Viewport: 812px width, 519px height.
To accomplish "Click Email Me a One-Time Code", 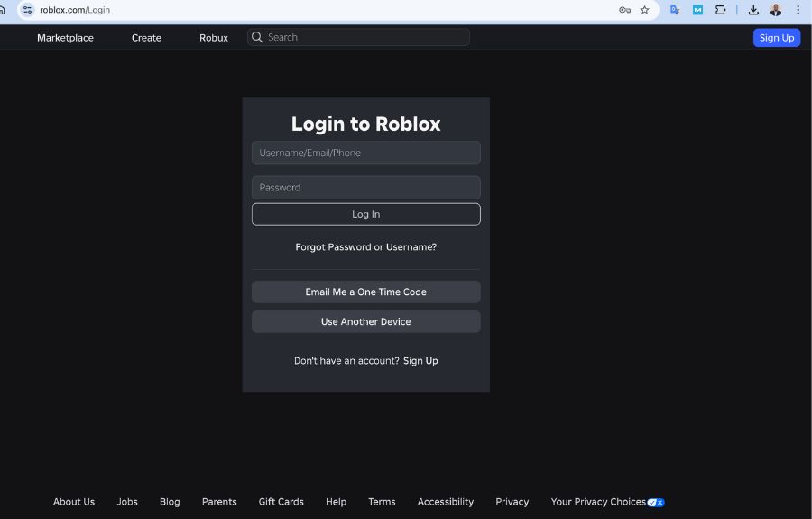I will click(365, 292).
